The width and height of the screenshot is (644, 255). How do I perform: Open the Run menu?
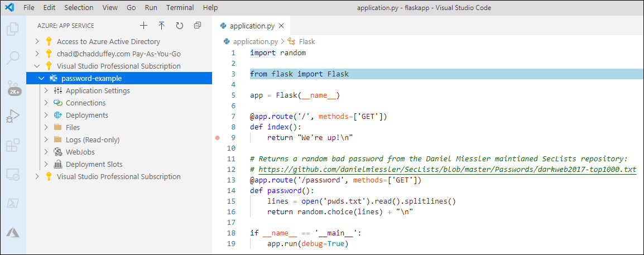151,8
